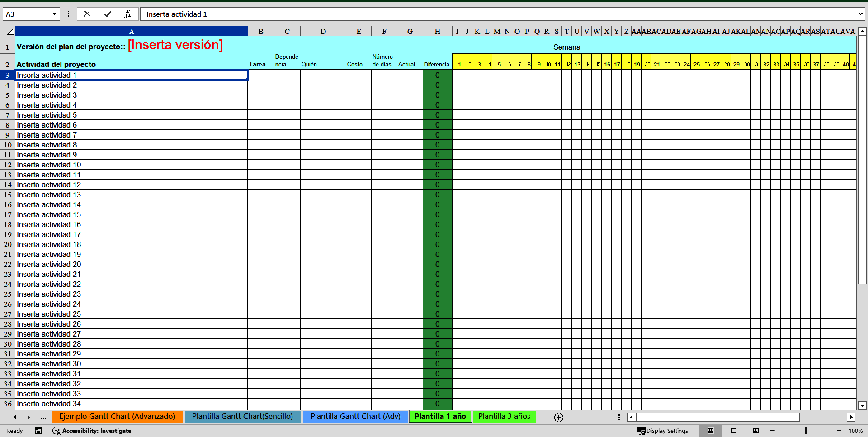Screen dimensions: 868x437
Task: Open Ejemplo Gantt Chart (Avanzado) sheet
Action: click(x=117, y=417)
